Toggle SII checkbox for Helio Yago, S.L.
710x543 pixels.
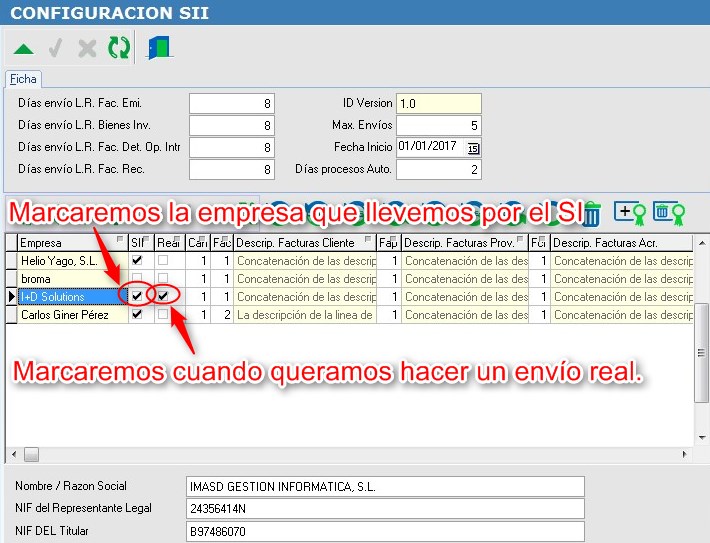[x=137, y=260]
